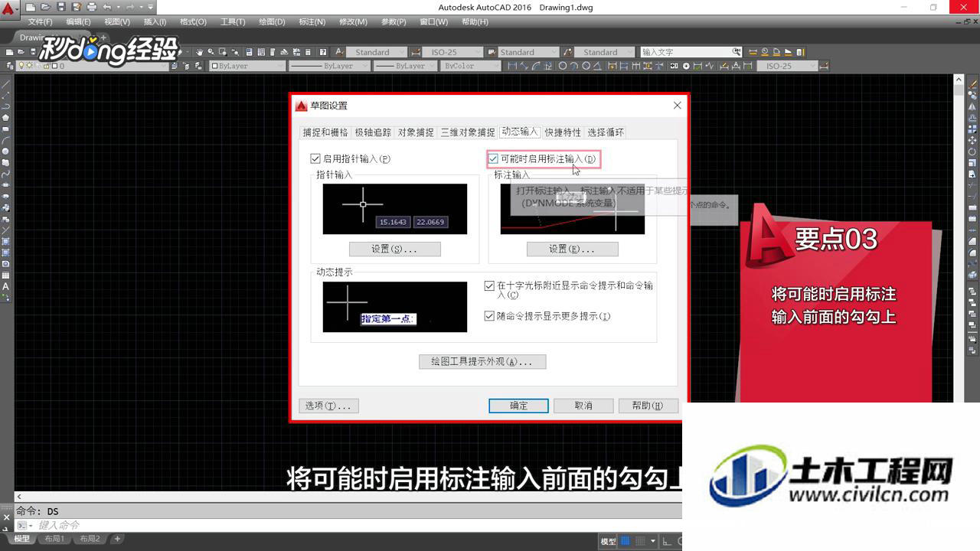
Task: Switch to 布局2 layout tab
Action: point(90,539)
